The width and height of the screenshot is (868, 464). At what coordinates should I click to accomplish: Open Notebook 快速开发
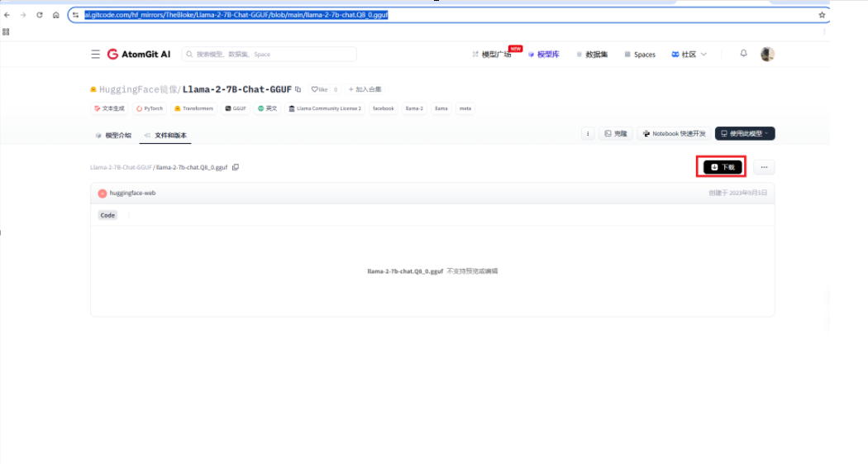pyautogui.click(x=675, y=133)
